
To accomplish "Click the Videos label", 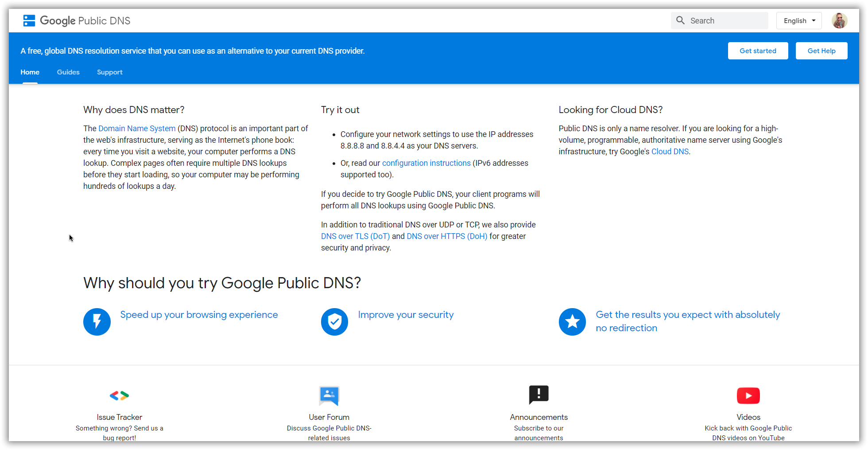I will (748, 417).
